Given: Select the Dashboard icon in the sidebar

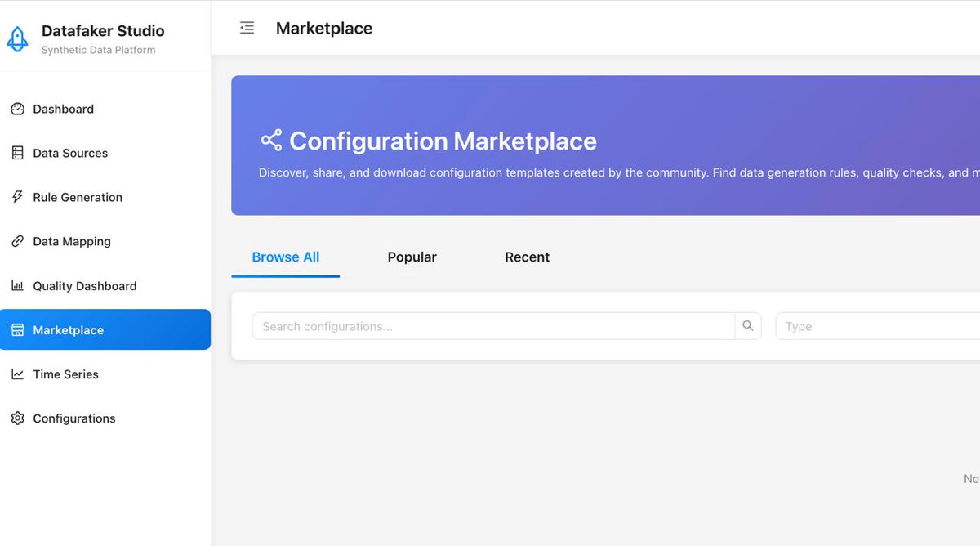Looking at the screenshot, I should click(17, 109).
